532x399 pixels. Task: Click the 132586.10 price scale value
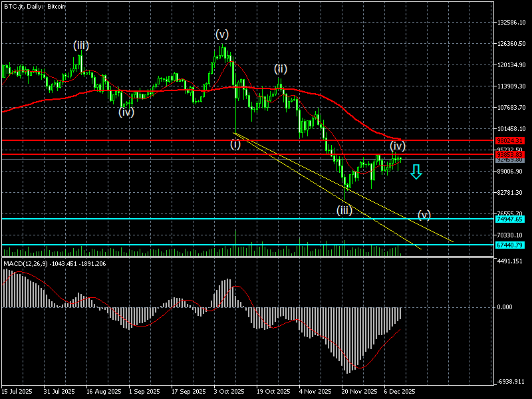(512, 23)
